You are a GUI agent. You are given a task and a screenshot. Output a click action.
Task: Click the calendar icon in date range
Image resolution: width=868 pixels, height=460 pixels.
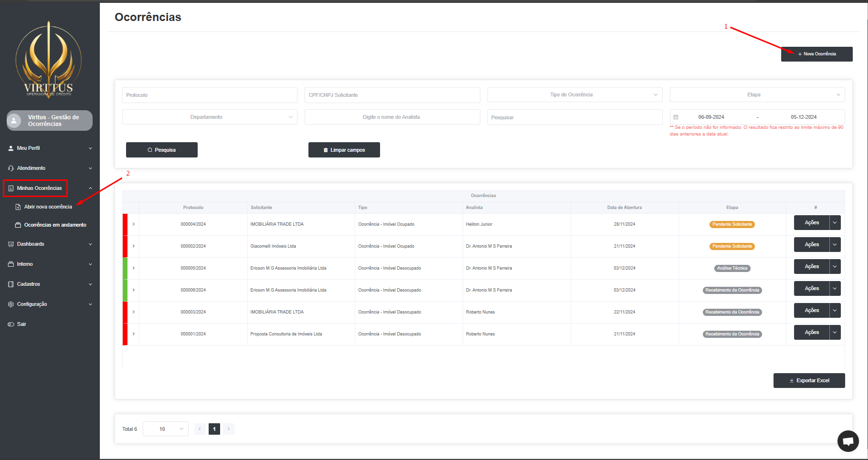[676, 117]
